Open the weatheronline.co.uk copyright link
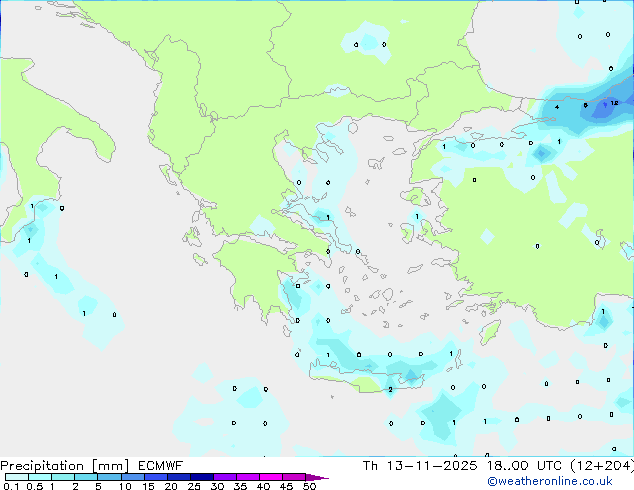The width and height of the screenshot is (634, 490). (549, 481)
